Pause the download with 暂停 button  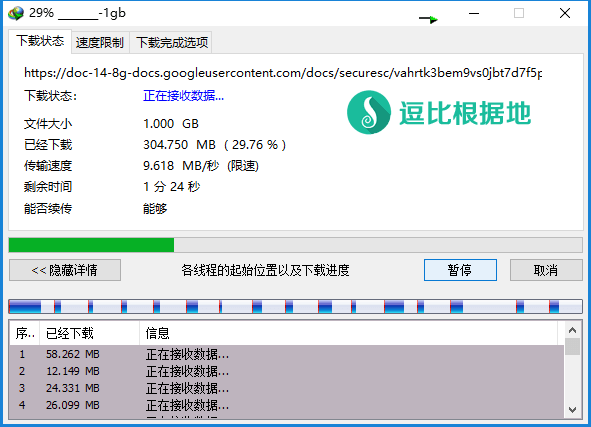coord(460,270)
